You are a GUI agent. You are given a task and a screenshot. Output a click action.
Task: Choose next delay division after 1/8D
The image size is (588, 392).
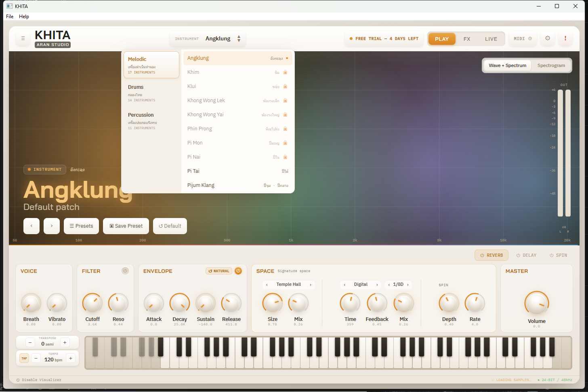point(408,285)
